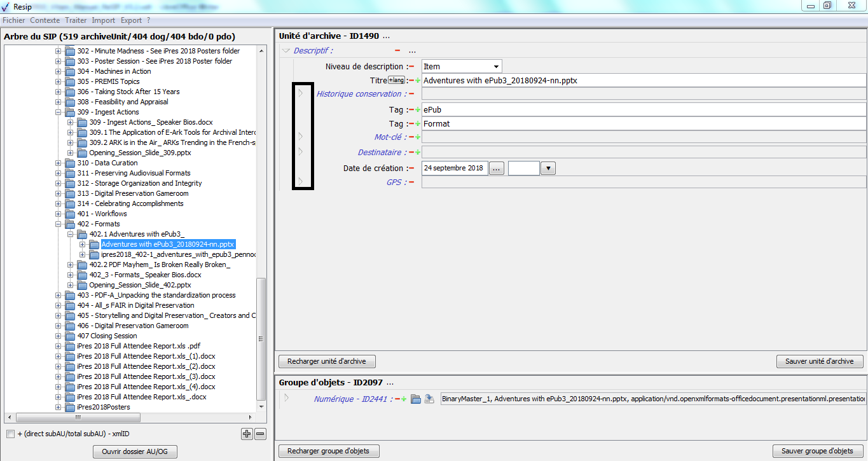Remove the ePub tag with red minus
The width and height of the screenshot is (868, 461).
click(x=411, y=110)
